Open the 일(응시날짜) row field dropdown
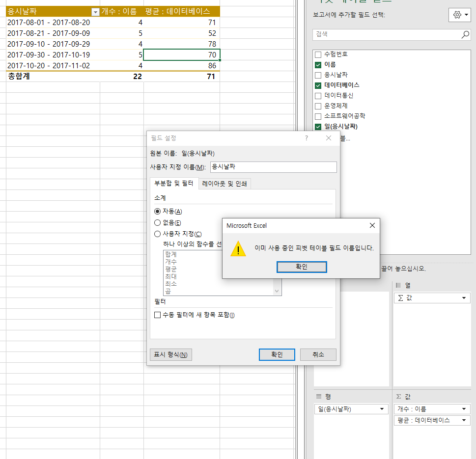 click(381, 409)
